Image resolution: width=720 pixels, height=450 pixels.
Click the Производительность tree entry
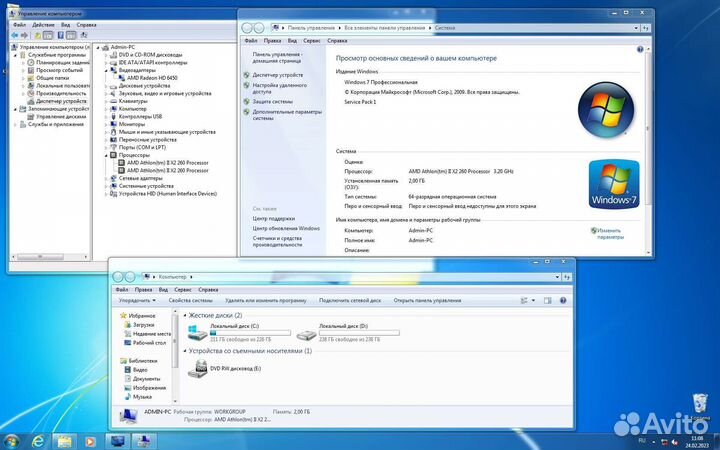[61, 93]
